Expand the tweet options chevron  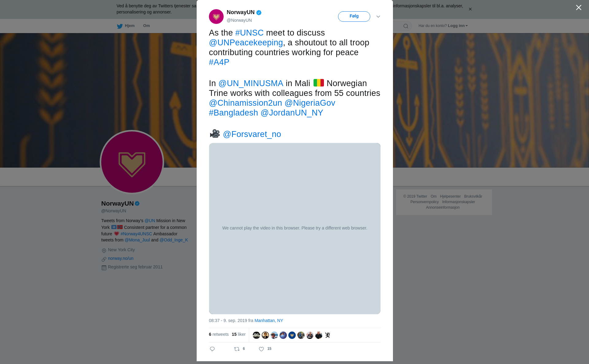click(x=378, y=17)
